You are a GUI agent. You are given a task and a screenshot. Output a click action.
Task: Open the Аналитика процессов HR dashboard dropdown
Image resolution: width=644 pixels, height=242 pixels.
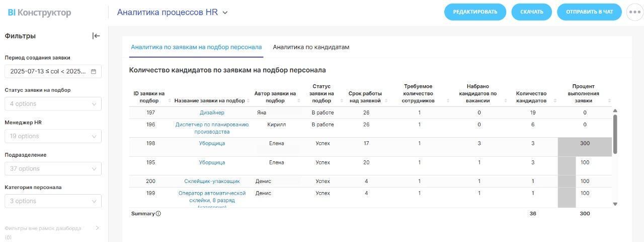pos(225,13)
